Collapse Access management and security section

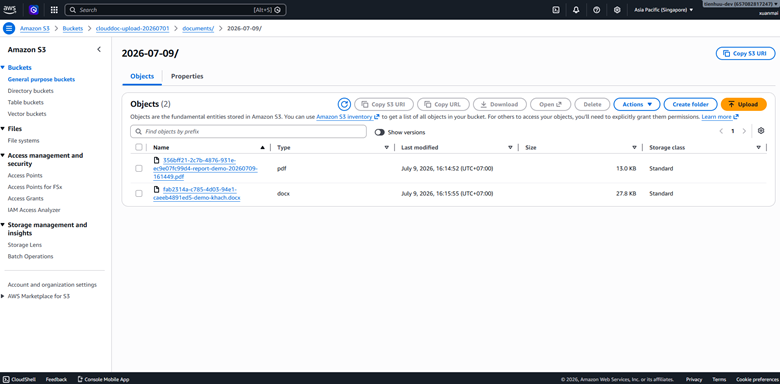pyautogui.click(x=2, y=156)
